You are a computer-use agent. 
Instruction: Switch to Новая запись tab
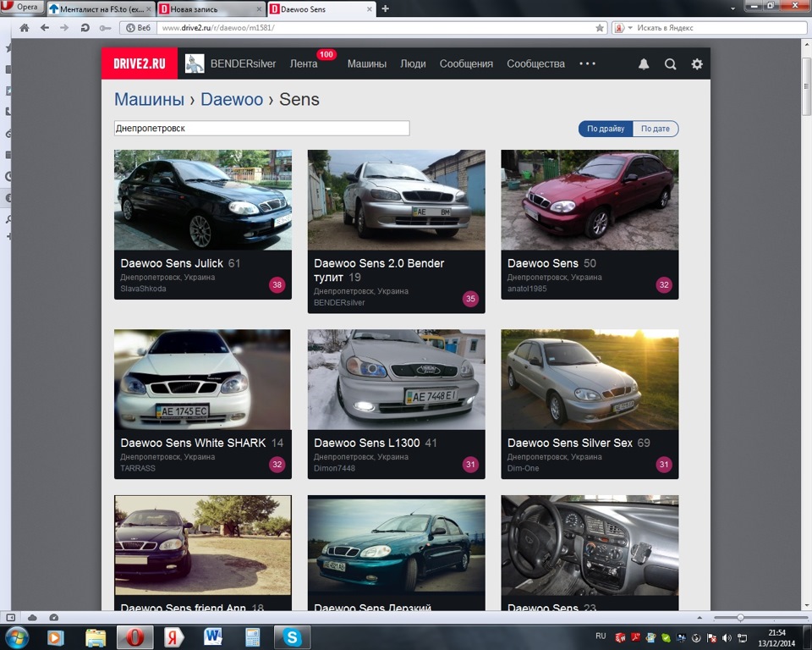[x=211, y=9]
